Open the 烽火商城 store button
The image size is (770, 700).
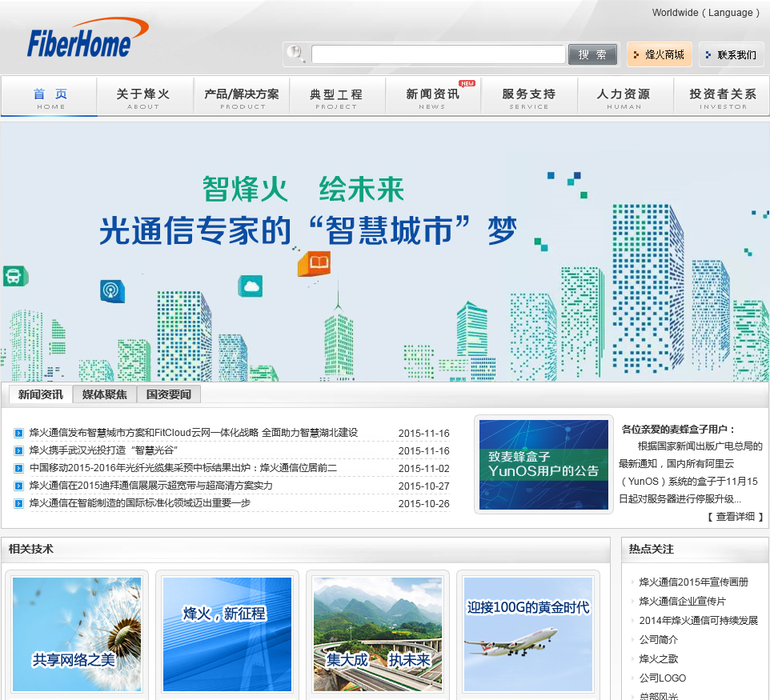tap(659, 54)
